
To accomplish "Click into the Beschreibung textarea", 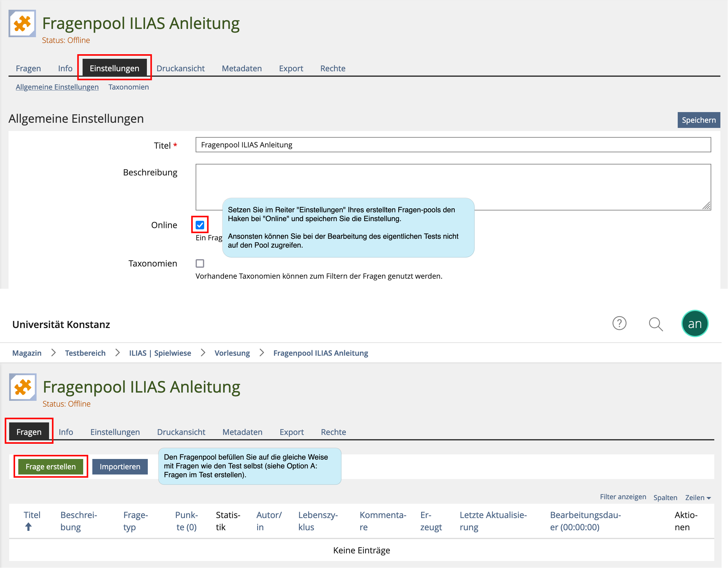I will pos(453,187).
